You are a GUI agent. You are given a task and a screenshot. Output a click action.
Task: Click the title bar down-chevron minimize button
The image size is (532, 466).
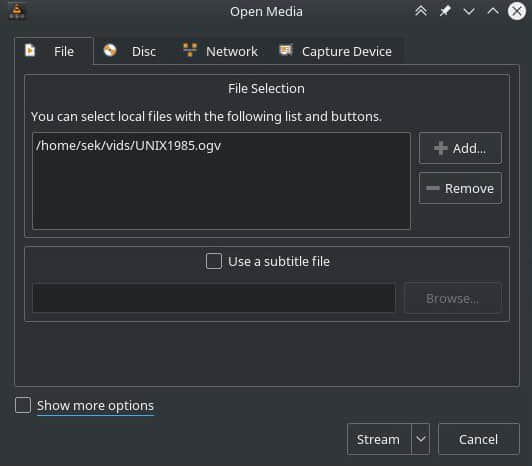coord(469,12)
